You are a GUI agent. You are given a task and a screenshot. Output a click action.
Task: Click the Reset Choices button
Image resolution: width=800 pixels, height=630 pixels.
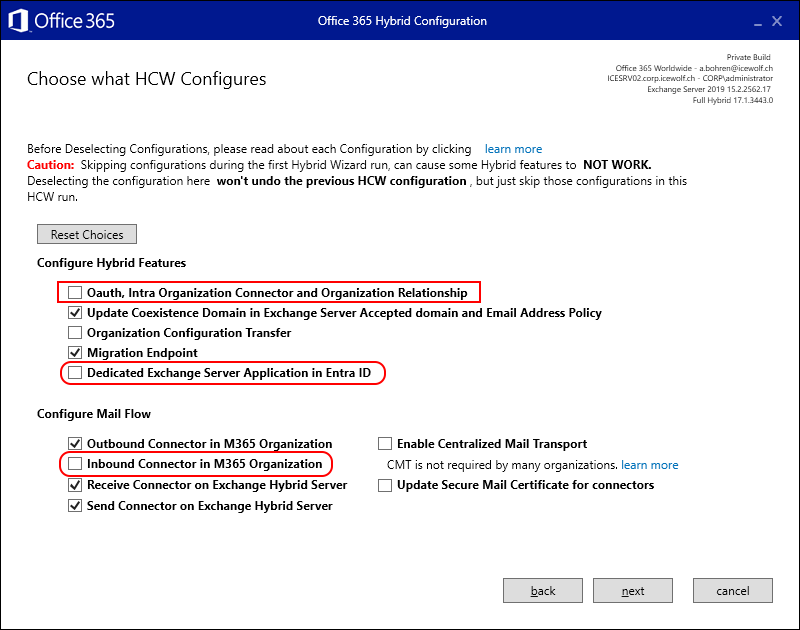click(87, 234)
